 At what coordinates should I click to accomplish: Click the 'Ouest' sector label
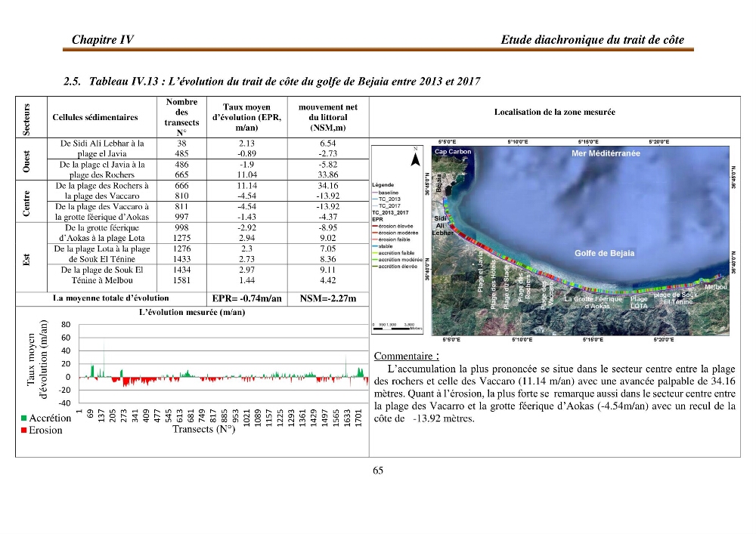click(x=26, y=161)
